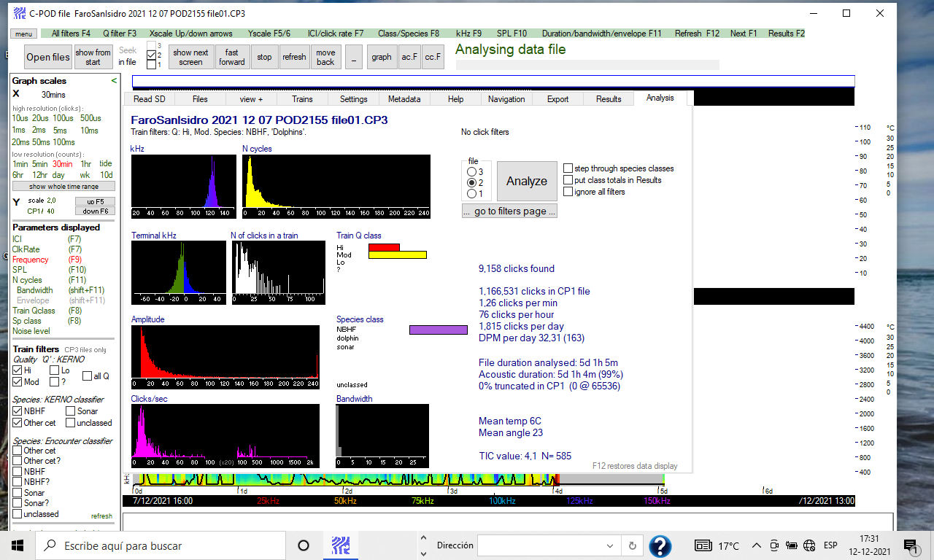
Task: Collapse the Graph scales panel arrow
Action: coord(114,81)
